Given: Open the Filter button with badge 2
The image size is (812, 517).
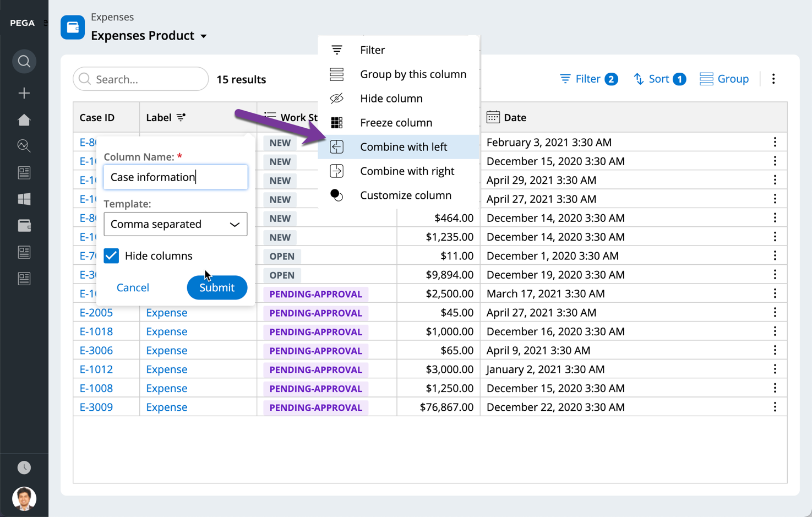Looking at the screenshot, I should coord(588,79).
